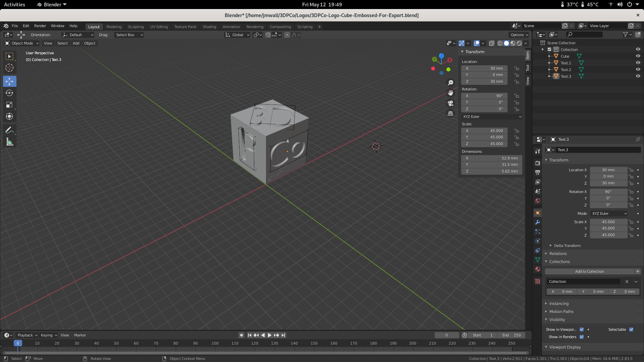Click the Scale X 45.000 properties field
This screenshot has width=644, height=362.
(x=608, y=222)
